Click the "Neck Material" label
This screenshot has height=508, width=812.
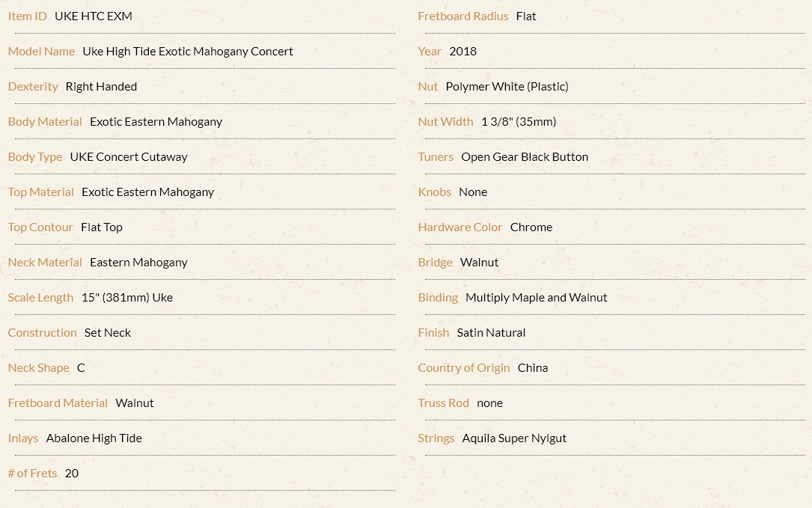(45, 263)
